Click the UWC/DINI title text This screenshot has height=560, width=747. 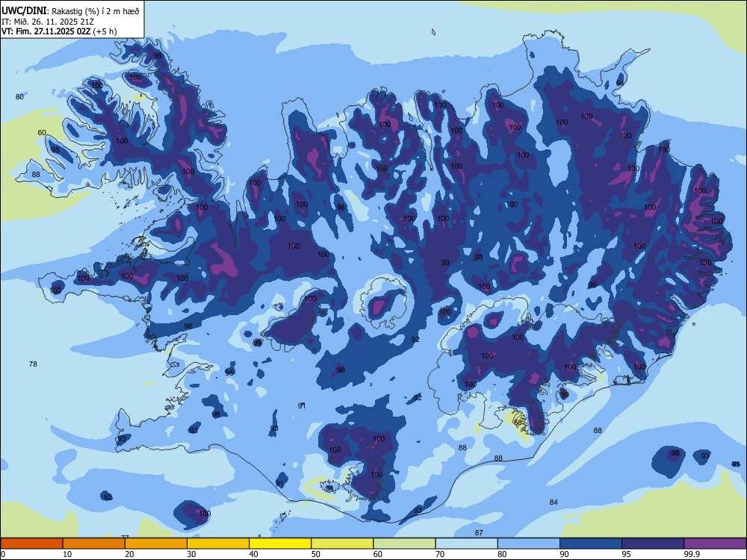click(x=24, y=10)
